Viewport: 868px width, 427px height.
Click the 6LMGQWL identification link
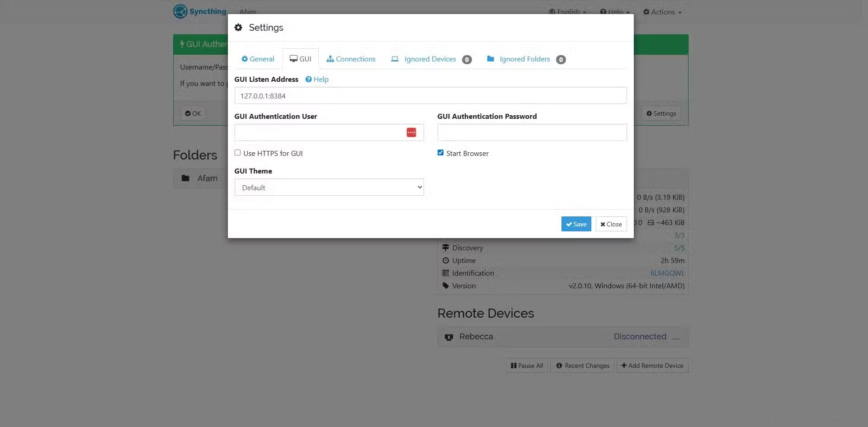pos(667,273)
